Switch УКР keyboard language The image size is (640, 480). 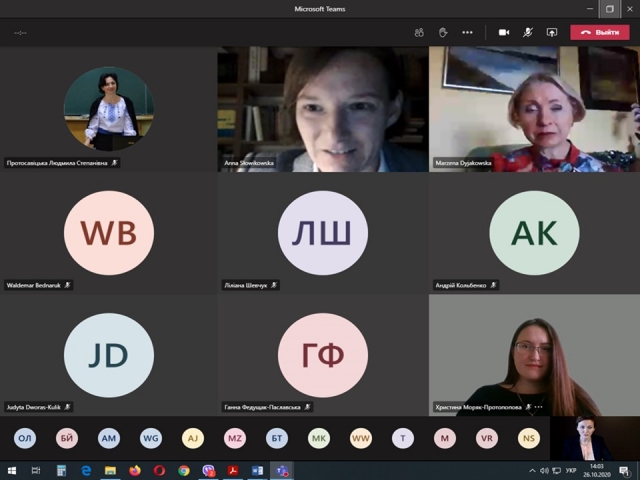point(571,471)
